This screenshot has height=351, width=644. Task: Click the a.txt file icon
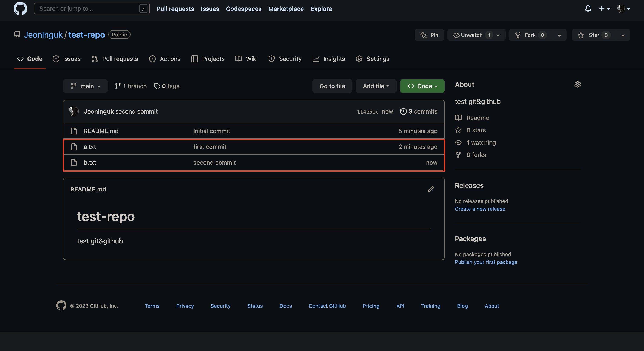pos(74,147)
